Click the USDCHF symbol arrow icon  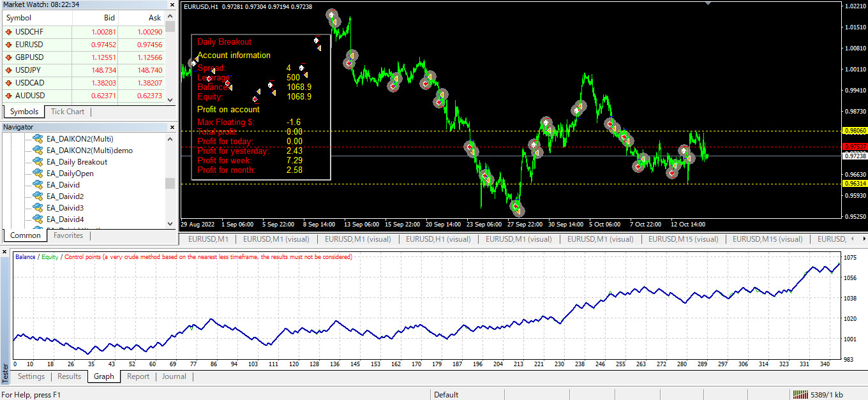tap(9, 32)
